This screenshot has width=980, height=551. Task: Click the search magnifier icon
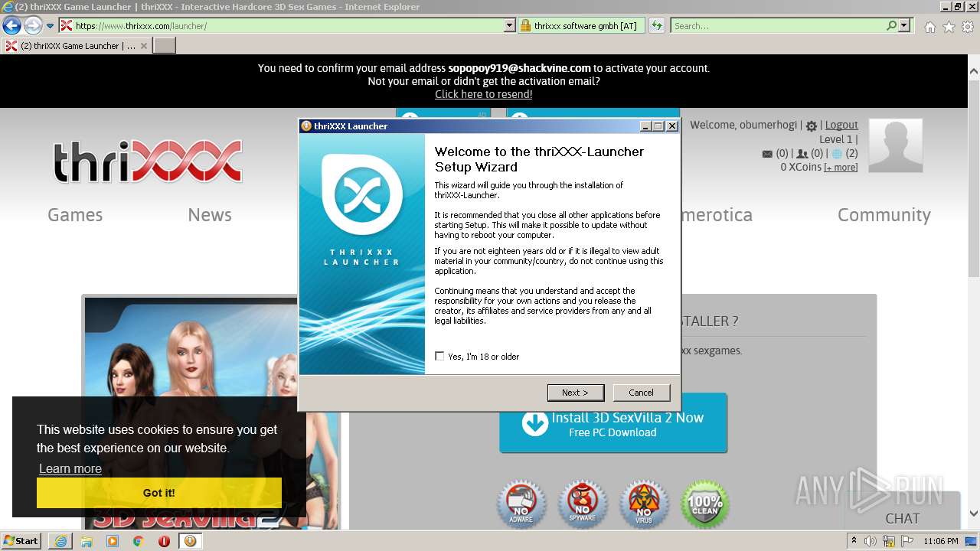891,26
